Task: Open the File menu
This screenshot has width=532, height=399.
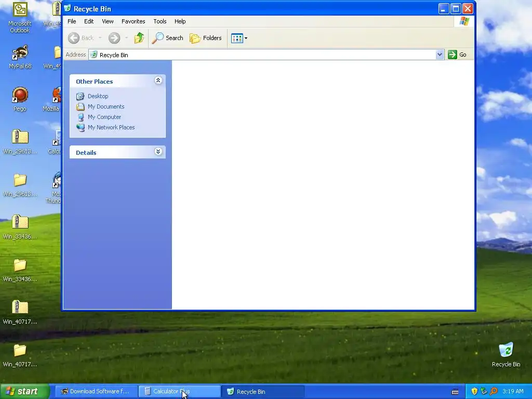Action: [72, 21]
